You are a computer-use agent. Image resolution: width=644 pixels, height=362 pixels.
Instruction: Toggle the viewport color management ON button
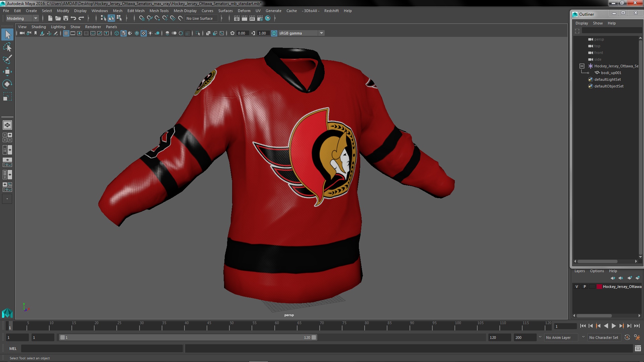click(274, 33)
